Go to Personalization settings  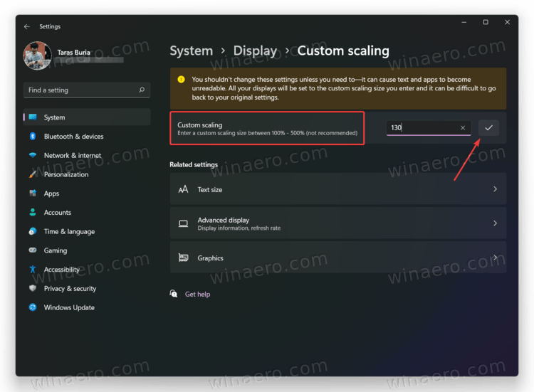pyautogui.click(x=87, y=174)
